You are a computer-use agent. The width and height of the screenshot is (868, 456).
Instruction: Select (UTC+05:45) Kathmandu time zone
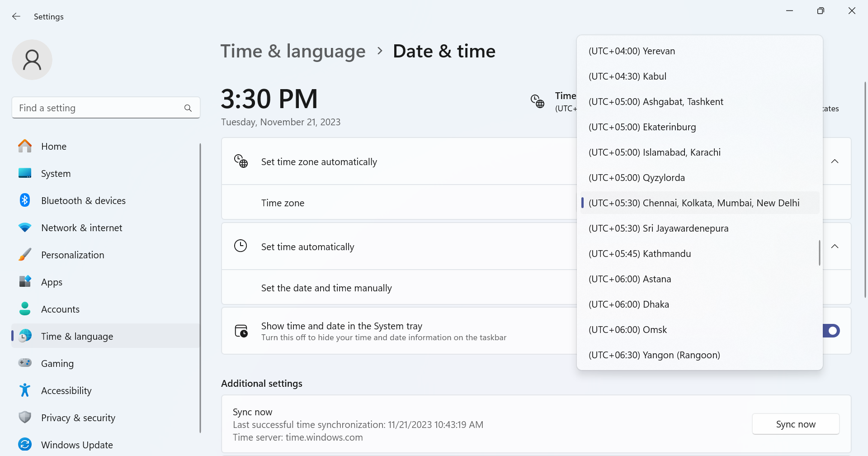[x=639, y=254]
